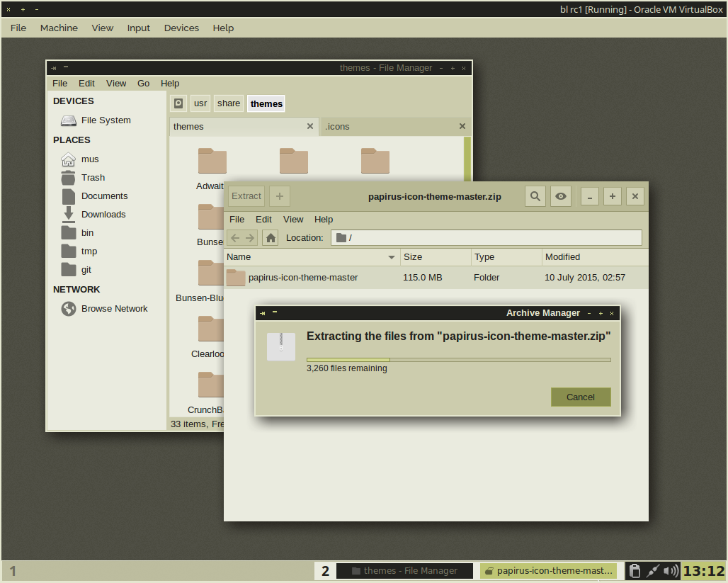
Task: Open Documents in sidebar
Action: [x=104, y=196]
